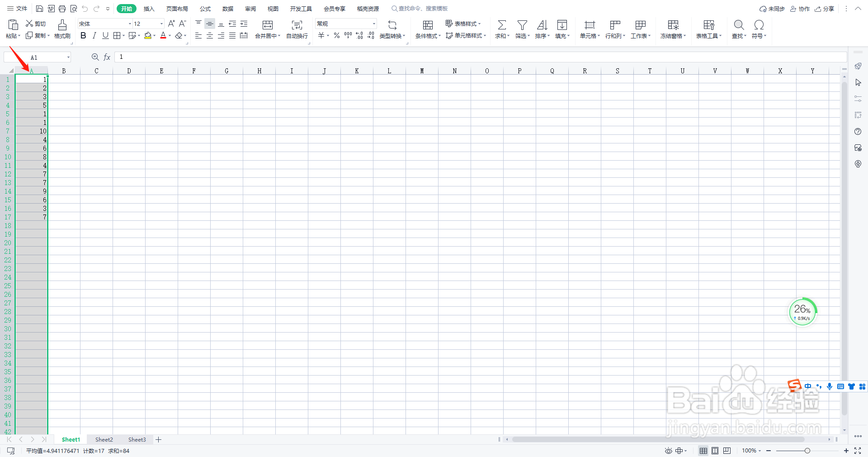Screen dimensions: 868x457
Task: Click the Save icon in quick access
Action: 39,9
